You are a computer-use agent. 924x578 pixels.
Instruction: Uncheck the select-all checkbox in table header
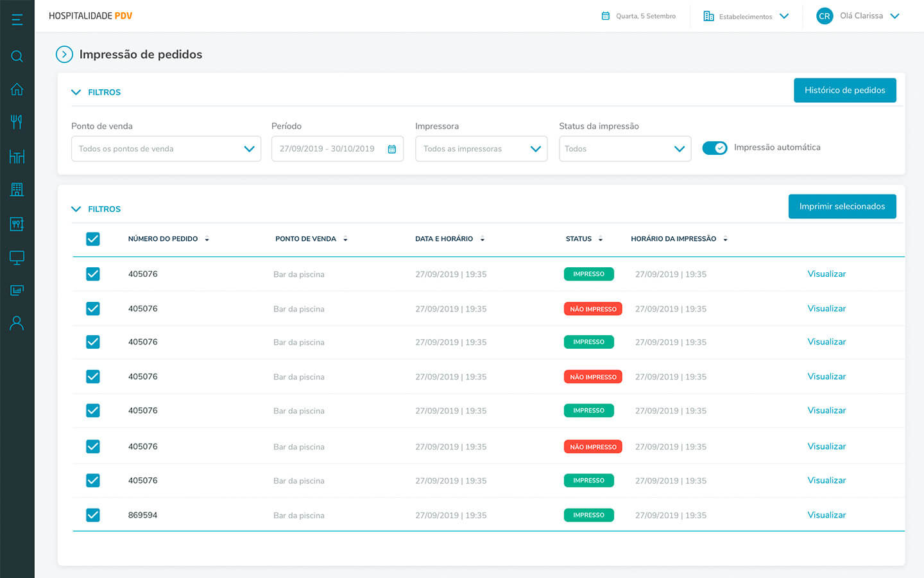click(93, 239)
